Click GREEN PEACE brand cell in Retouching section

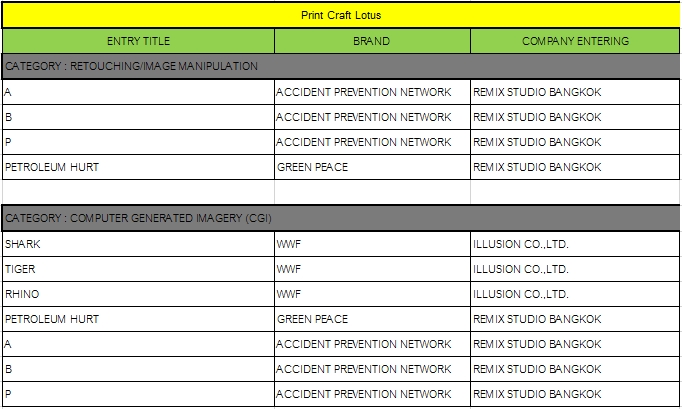tap(372, 167)
